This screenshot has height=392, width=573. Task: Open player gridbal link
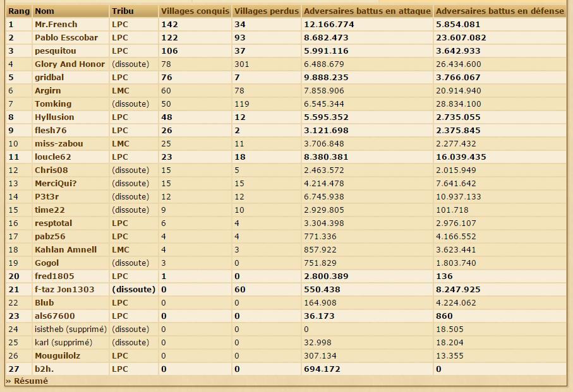pos(49,78)
